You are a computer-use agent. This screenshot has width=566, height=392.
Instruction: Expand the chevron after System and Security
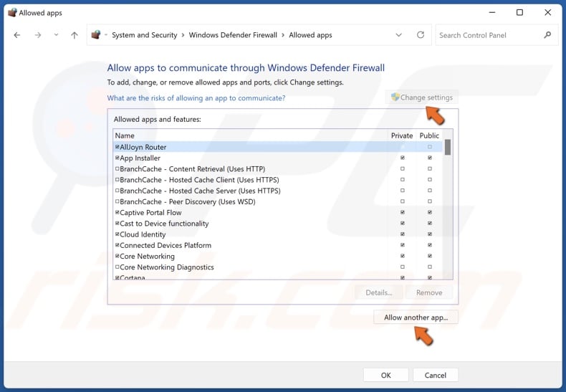183,35
